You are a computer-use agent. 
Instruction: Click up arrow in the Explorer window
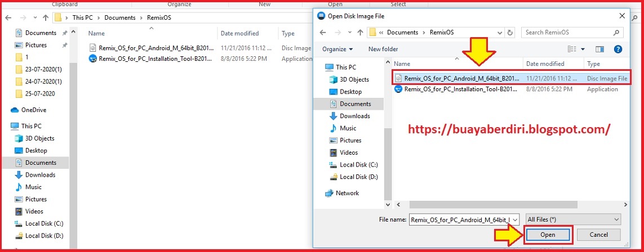[x=46, y=17]
